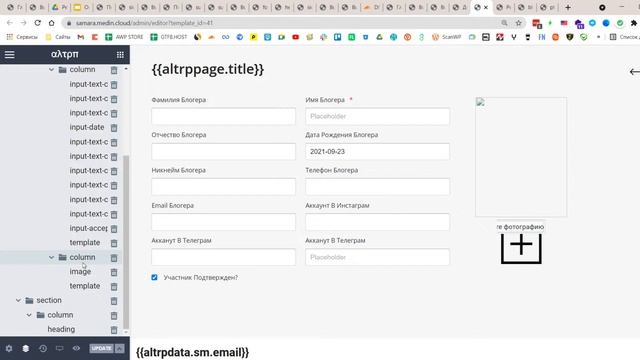Click the plus upload icon under the photo

click(521, 248)
